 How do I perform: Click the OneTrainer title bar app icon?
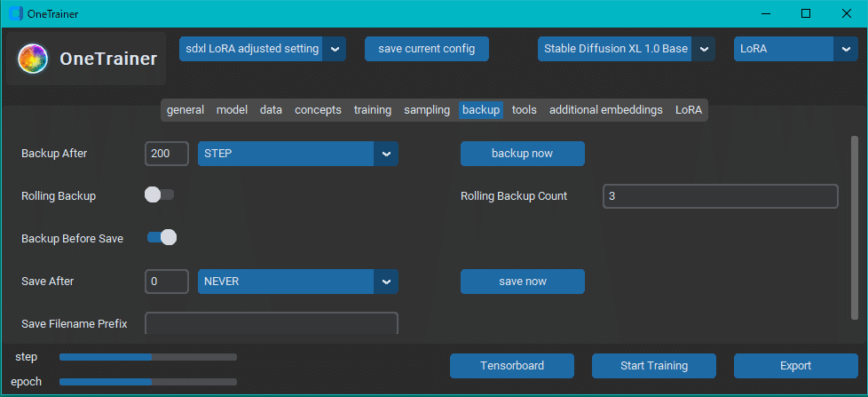click(17, 14)
